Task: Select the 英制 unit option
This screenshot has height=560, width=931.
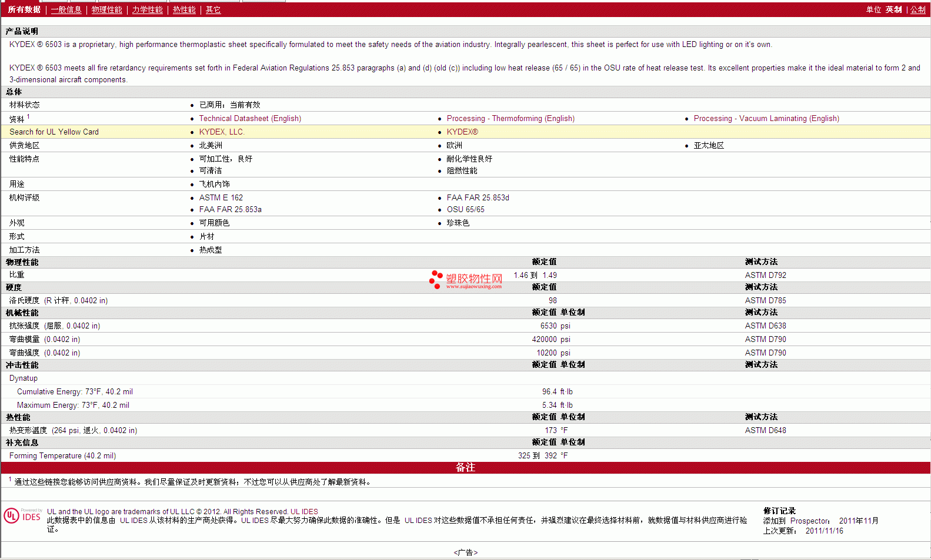Action: point(893,10)
